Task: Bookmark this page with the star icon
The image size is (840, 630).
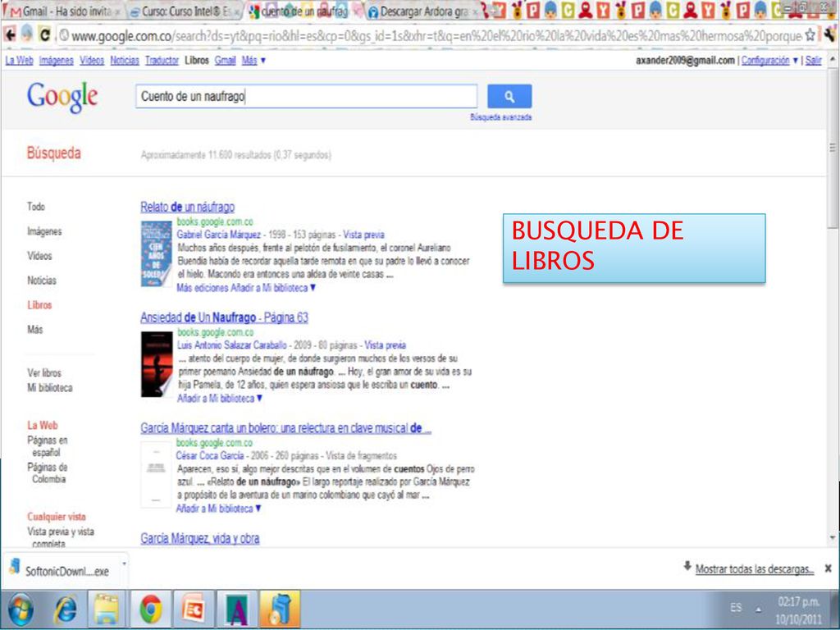Action: 810,35
